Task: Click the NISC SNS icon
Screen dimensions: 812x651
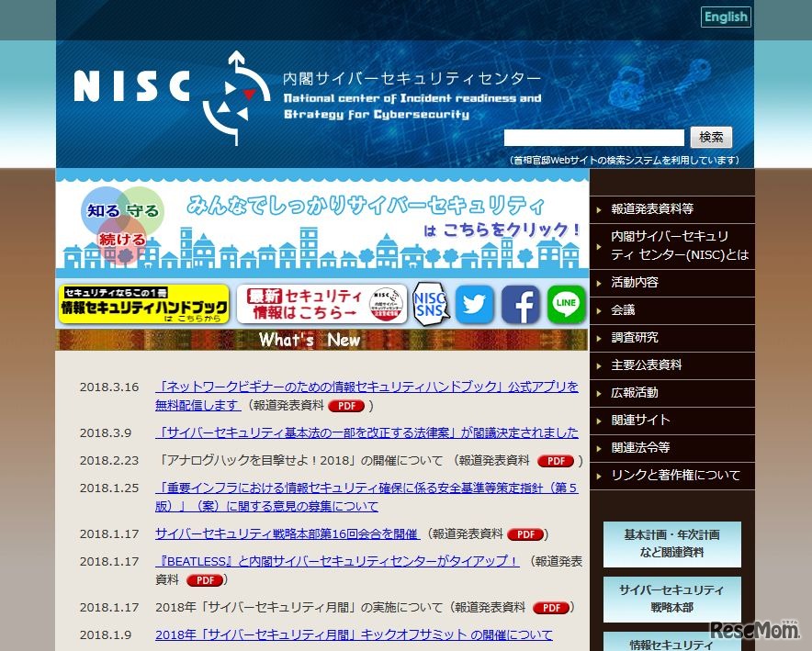Action: coord(432,305)
